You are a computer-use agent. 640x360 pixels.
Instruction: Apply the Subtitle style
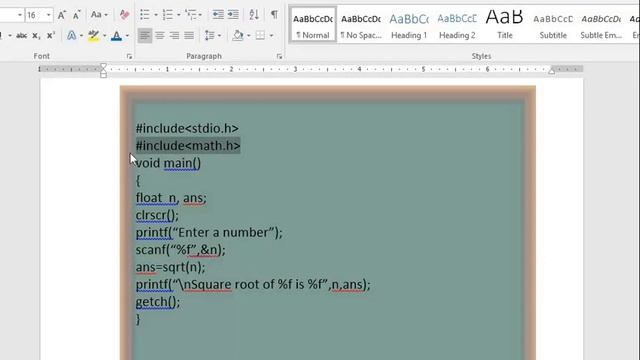pyautogui.click(x=553, y=24)
